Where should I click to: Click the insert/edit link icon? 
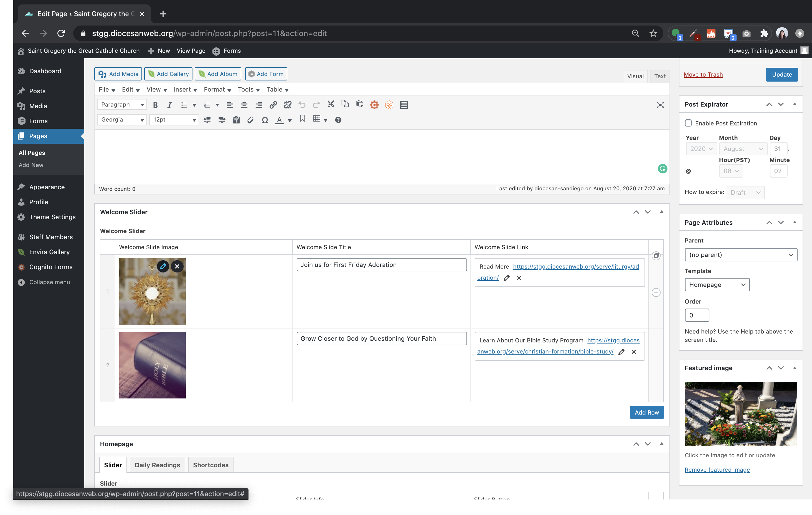tap(273, 105)
